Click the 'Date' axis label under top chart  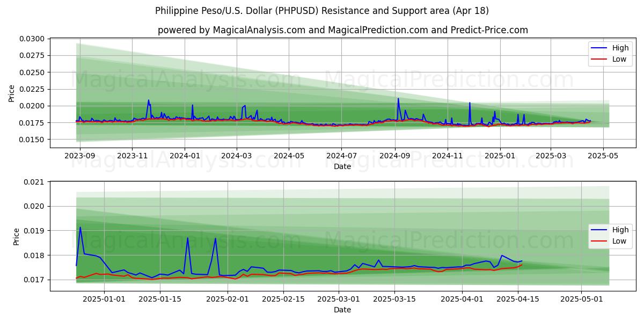pyautogui.click(x=342, y=166)
